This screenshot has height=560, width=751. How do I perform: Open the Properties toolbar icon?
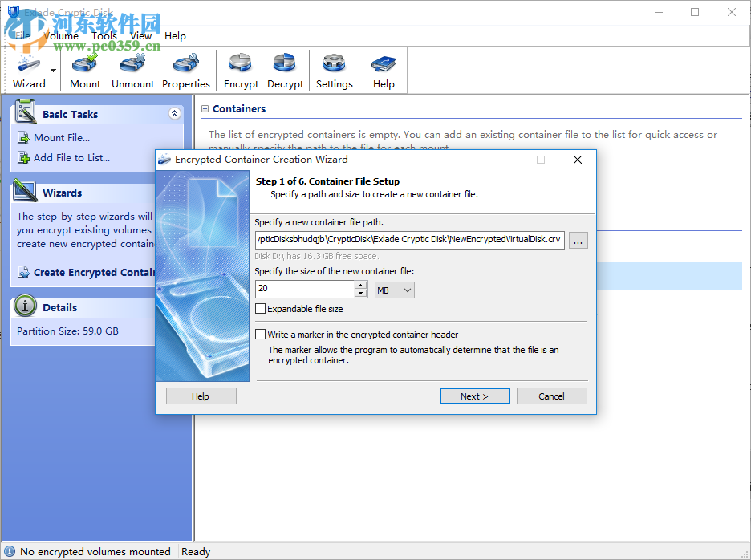186,71
